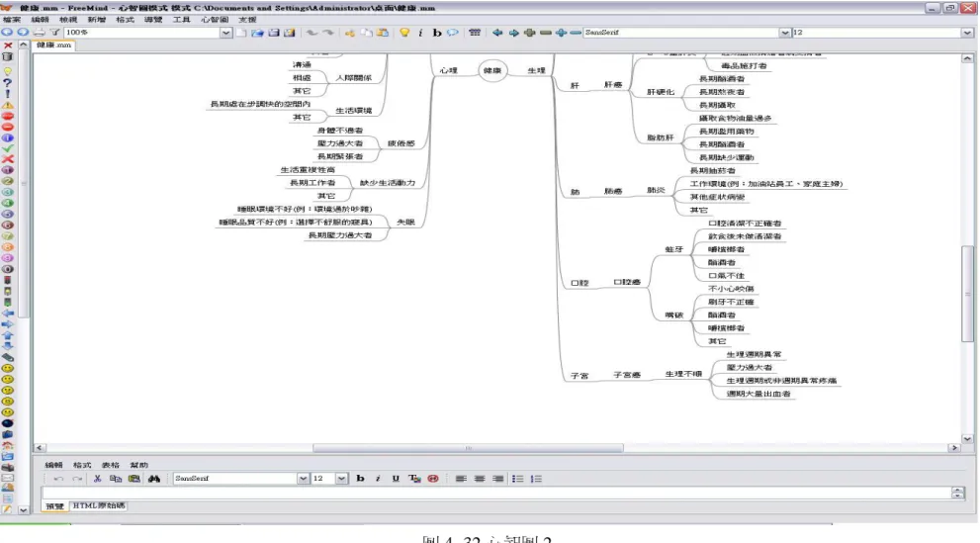Click the print icon in main toolbar
The height and width of the screenshot is (543, 980).
(39, 33)
